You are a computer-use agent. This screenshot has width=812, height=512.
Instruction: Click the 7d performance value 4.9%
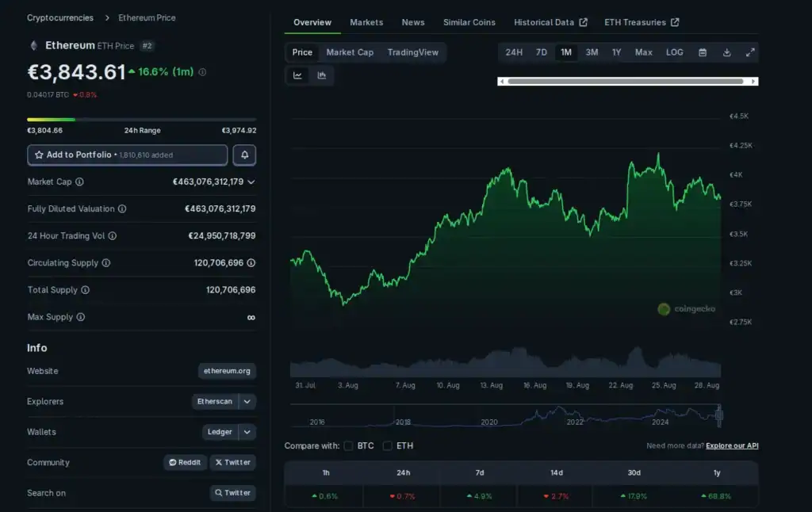[480, 496]
